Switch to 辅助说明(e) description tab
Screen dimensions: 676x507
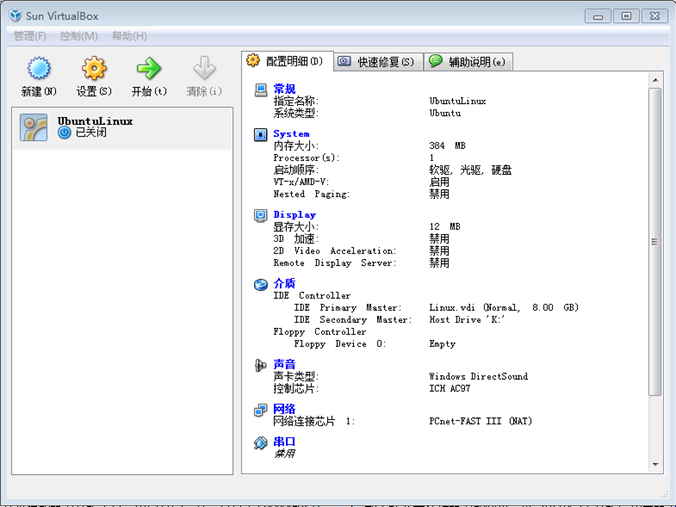tap(469, 62)
